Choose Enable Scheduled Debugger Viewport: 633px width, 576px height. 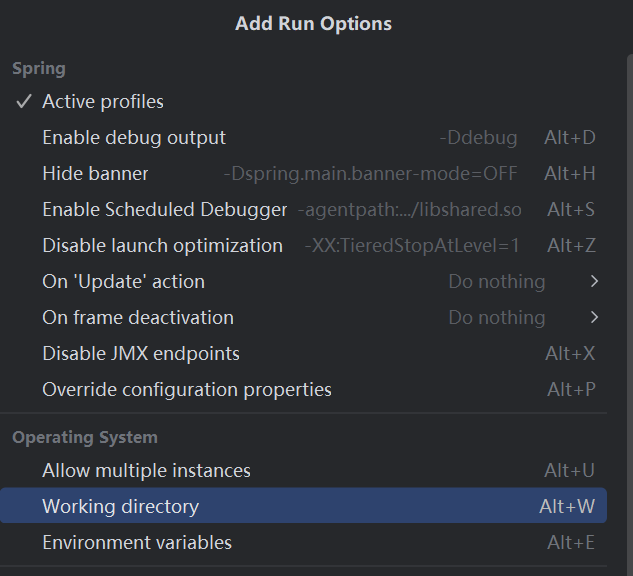click(164, 210)
